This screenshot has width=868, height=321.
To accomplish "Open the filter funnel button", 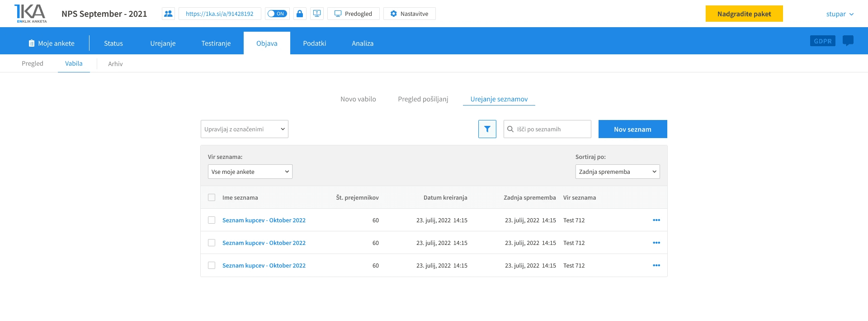I will [x=487, y=129].
